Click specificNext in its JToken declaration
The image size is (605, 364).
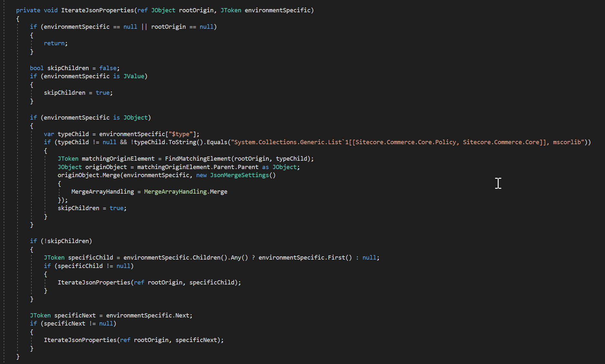(75, 316)
